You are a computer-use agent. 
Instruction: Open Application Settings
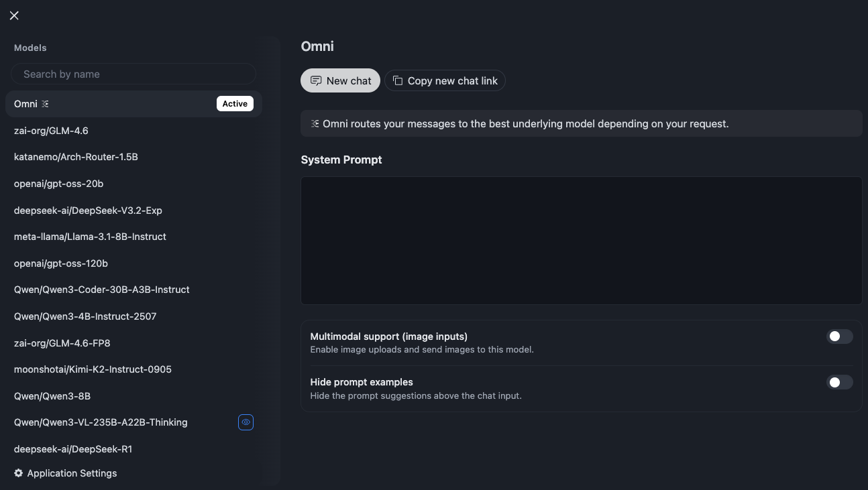[x=72, y=473]
